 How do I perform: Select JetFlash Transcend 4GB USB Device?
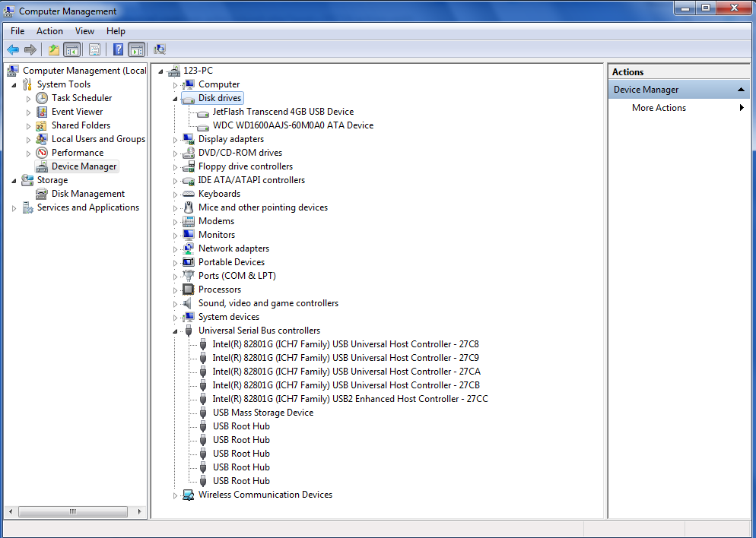pos(283,112)
